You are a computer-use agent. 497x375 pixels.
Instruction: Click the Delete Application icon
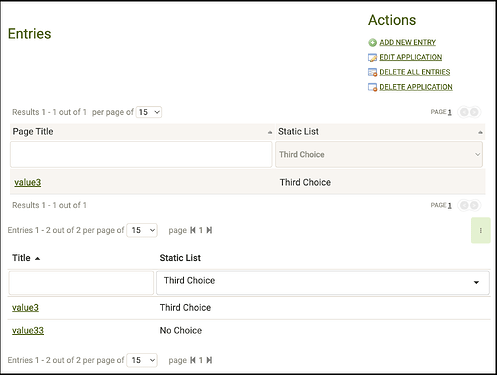[372, 87]
